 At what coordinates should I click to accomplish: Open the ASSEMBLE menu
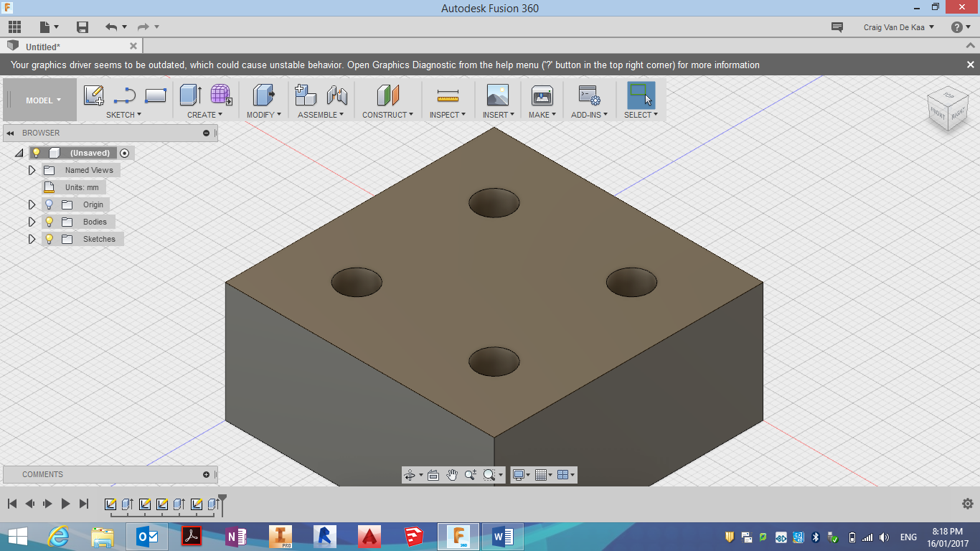point(321,115)
